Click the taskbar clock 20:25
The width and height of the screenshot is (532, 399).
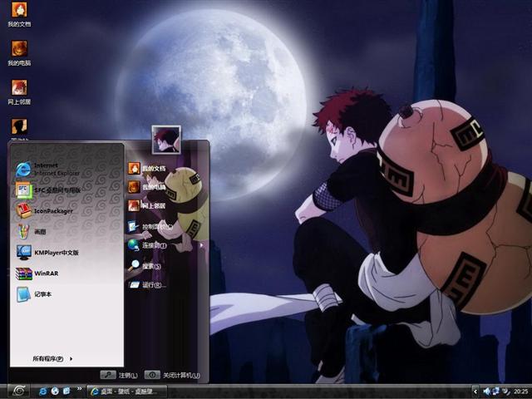(520, 392)
